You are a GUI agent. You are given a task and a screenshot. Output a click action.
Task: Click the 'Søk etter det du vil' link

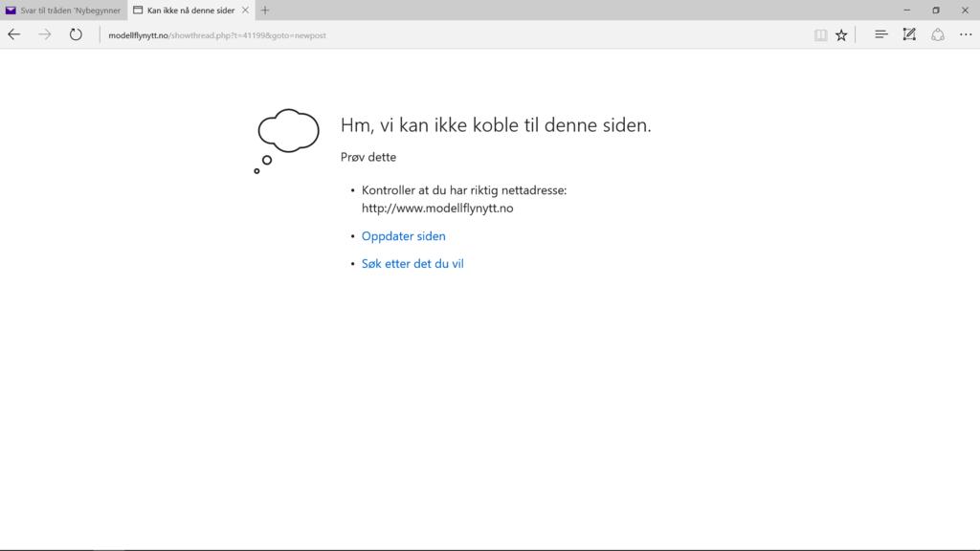(412, 264)
